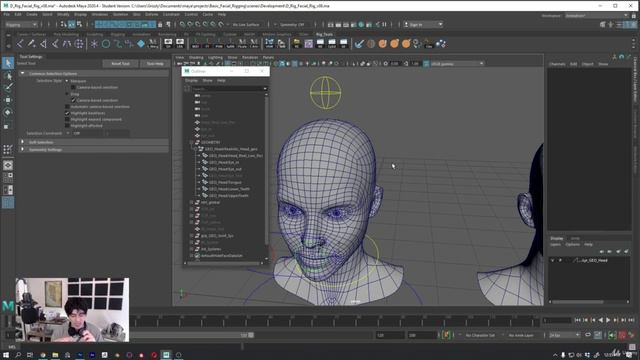The width and height of the screenshot is (640, 360).
Task: Click the yellow folder shelf icon
Action: [x=297, y=44]
